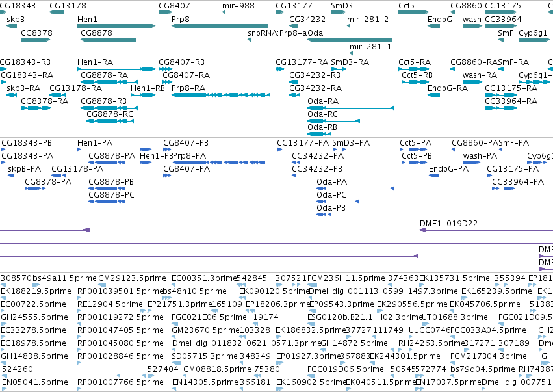The image size is (553, 392).
Task: Click the CG8878-RC transcript label
Action: 110,114
